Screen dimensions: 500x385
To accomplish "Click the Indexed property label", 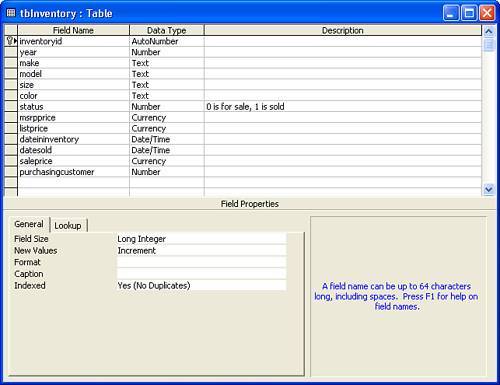I will tap(30, 285).
